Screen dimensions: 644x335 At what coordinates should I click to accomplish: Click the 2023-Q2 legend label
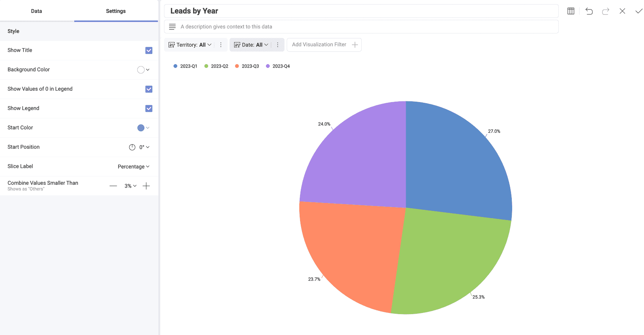tap(220, 66)
